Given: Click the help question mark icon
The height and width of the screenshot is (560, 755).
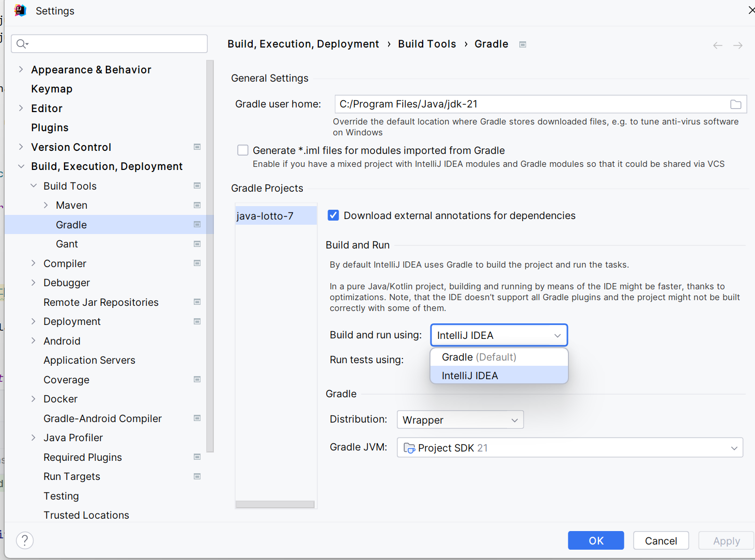Looking at the screenshot, I should point(25,540).
